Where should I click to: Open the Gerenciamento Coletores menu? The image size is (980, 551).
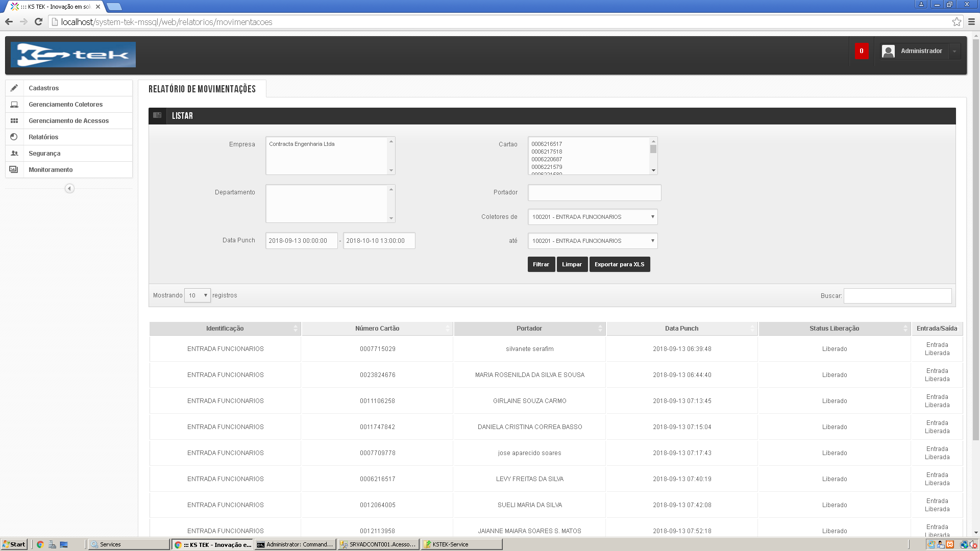69,105
